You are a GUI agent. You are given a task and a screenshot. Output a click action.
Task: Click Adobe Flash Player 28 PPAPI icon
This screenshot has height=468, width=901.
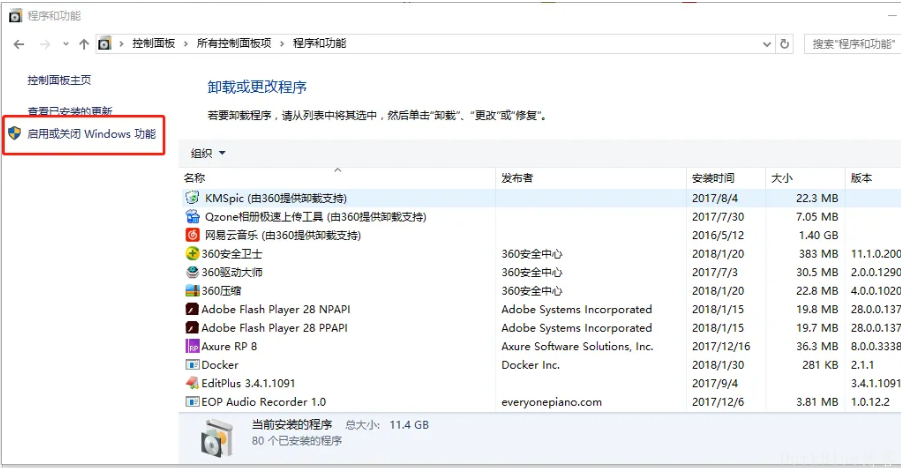192,328
